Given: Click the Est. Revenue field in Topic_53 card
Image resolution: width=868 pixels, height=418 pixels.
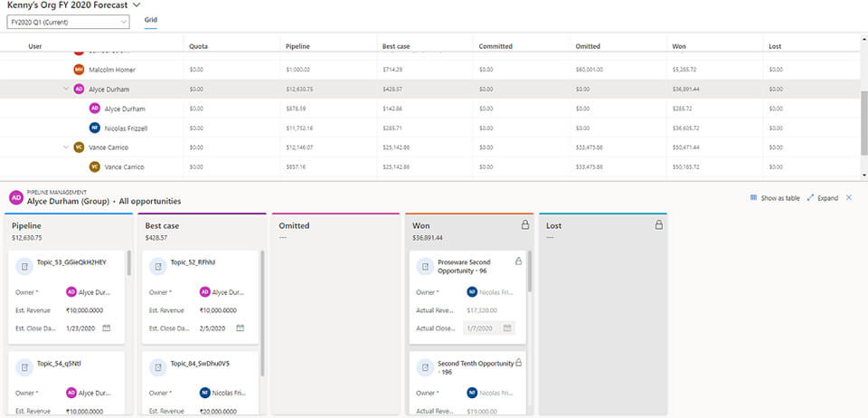Looking at the screenshot, I should 95,310.
